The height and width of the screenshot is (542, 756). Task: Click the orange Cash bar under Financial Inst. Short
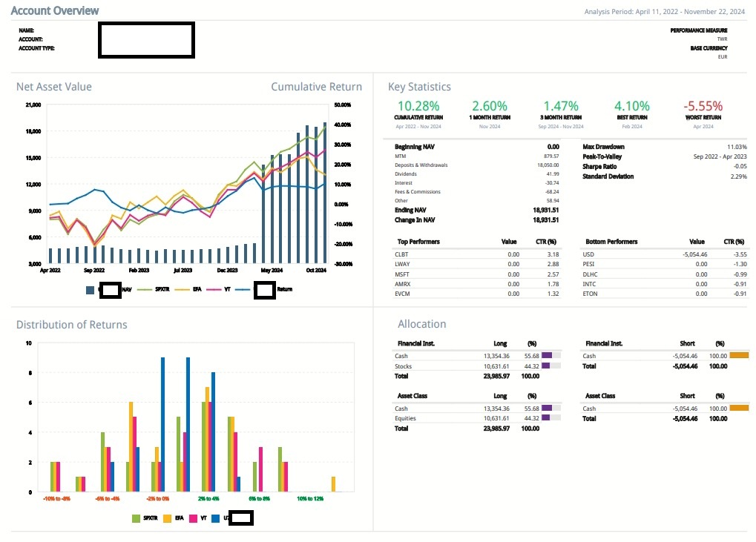pos(739,356)
